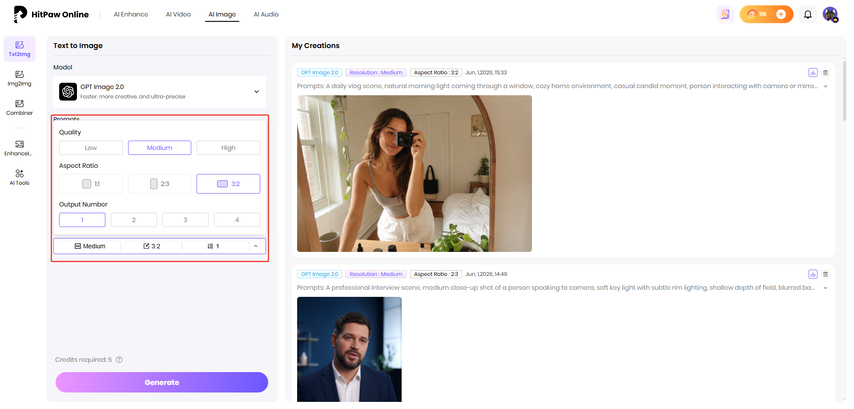Open the user profile avatar

(x=831, y=15)
